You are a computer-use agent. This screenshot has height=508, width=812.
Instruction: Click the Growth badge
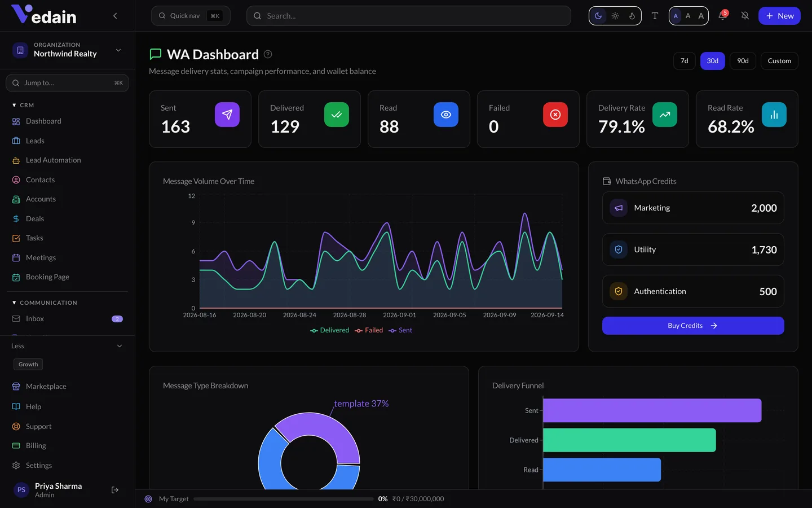point(28,365)
